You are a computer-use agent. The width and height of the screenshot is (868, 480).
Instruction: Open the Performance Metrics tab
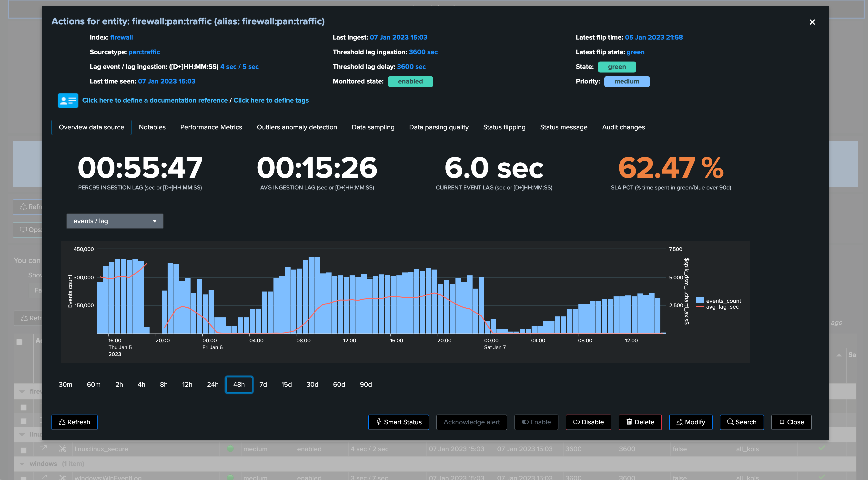(211, 127)
